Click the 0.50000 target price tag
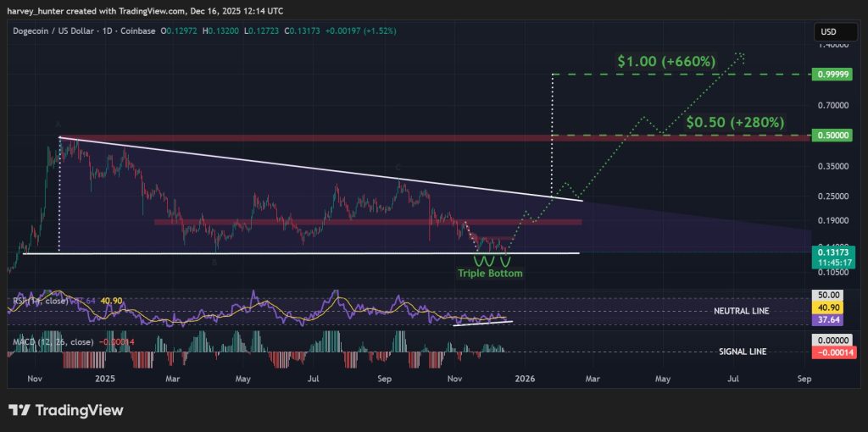The image size is (868, 432). coord(830,135)
